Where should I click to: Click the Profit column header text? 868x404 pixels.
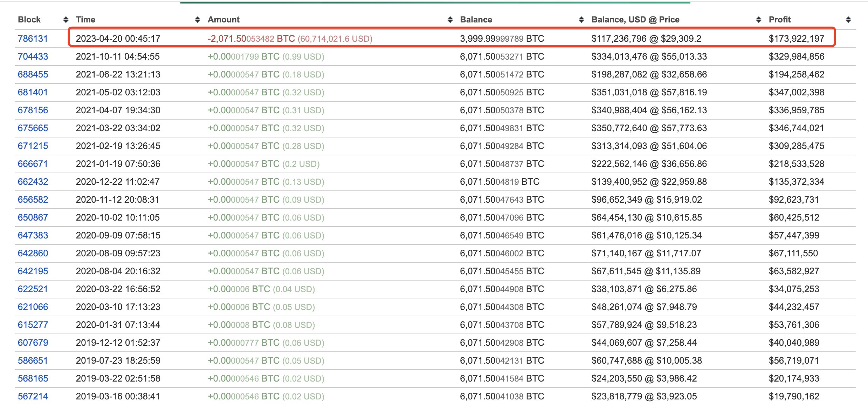coord(779,20)
